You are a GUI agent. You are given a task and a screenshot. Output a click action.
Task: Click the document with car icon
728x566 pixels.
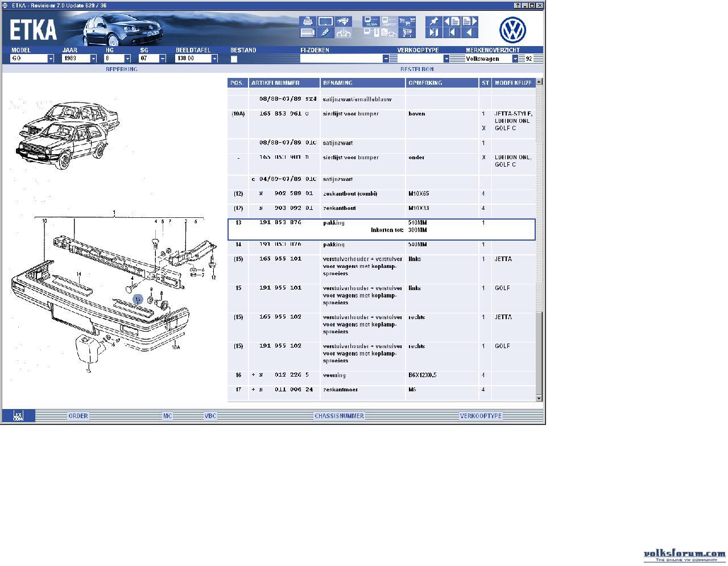[389, 32]
